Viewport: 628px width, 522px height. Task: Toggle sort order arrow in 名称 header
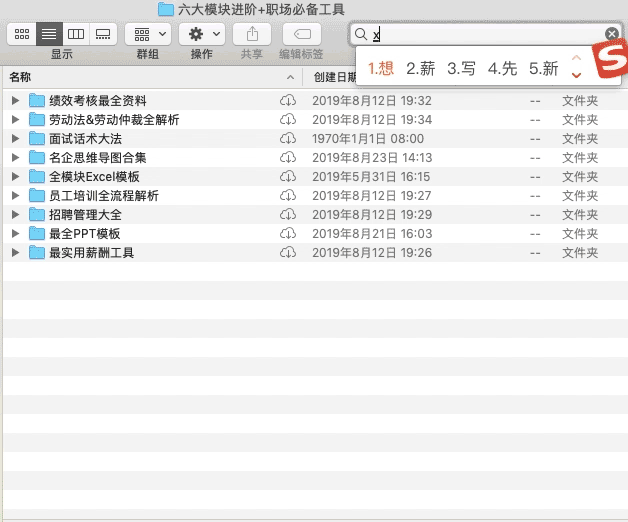click(290, 77)
